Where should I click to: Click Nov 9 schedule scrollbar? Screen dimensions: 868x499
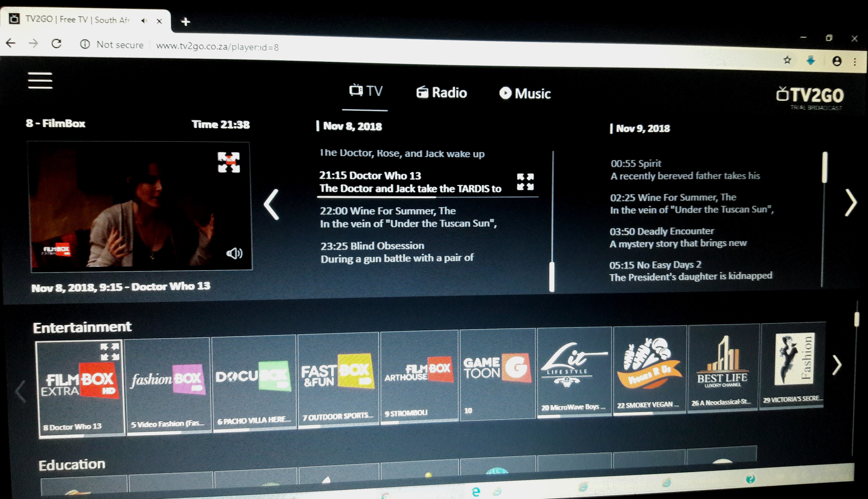[825, 168]
